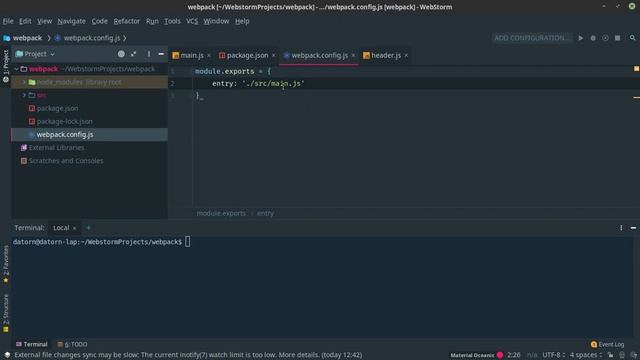Open Search Everywhere magnifier icon
The image size is (640, 360).
[632, 38]
